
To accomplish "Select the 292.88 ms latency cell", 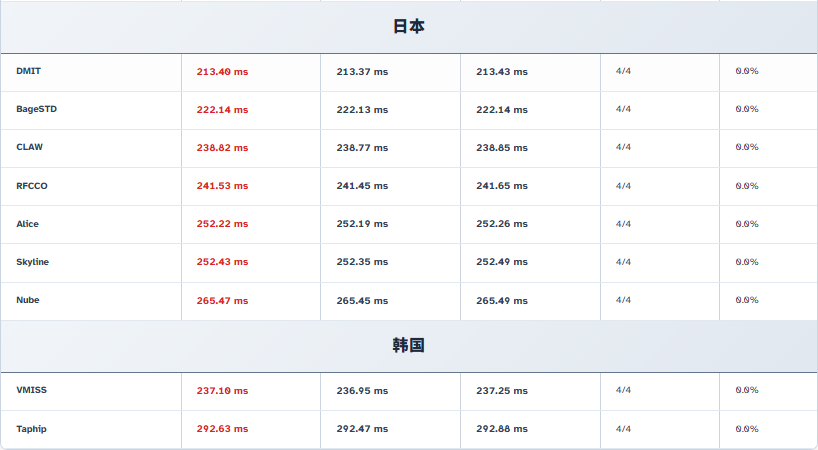I will (x=502, y=428).
